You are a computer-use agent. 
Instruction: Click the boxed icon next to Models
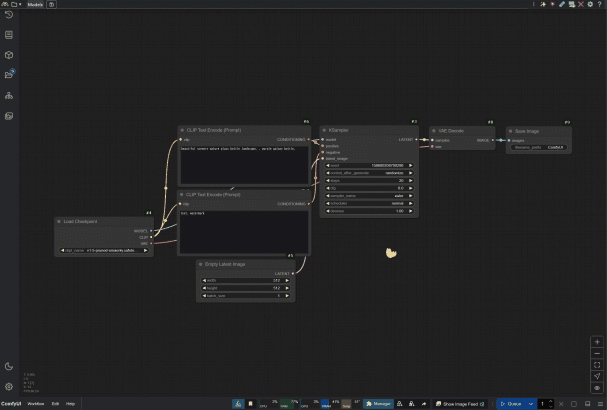pyautogui.click(x=51, y=4)
